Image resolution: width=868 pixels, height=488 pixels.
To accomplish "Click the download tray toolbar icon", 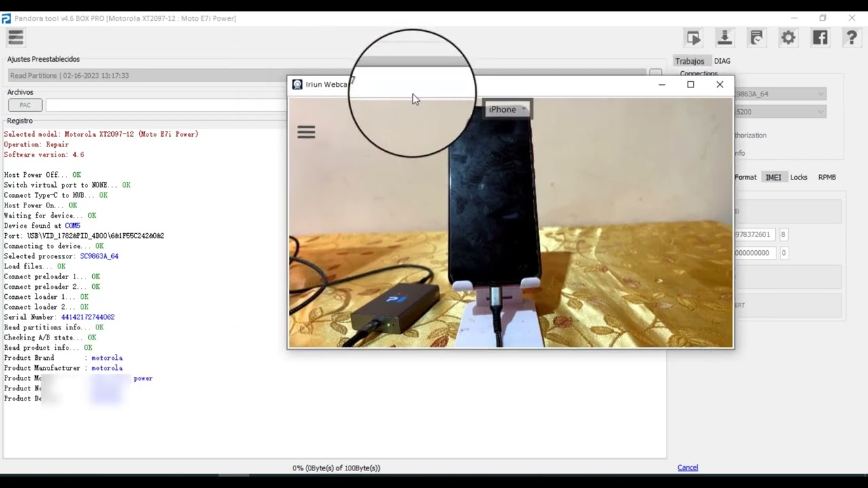I will point(724,38).
